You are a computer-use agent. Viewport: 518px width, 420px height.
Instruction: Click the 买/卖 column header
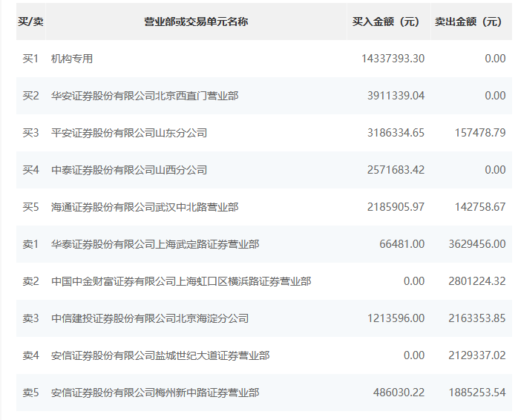click(30, 22)
